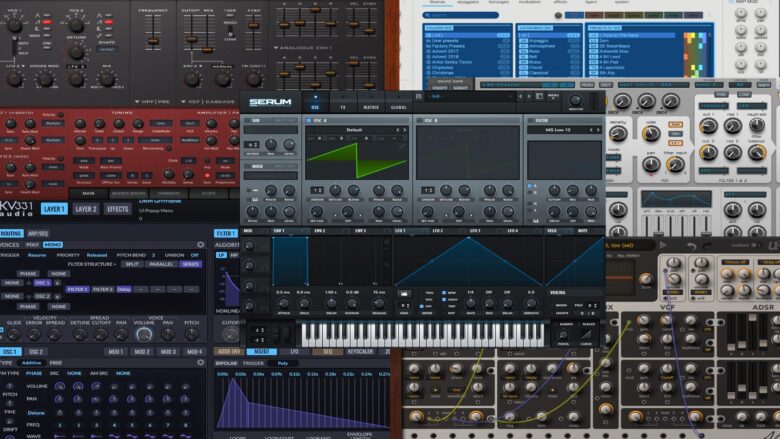Screen dimensions: 780x439
Task: Click the Serum filter cutoff knob
Action: [554, 190]
